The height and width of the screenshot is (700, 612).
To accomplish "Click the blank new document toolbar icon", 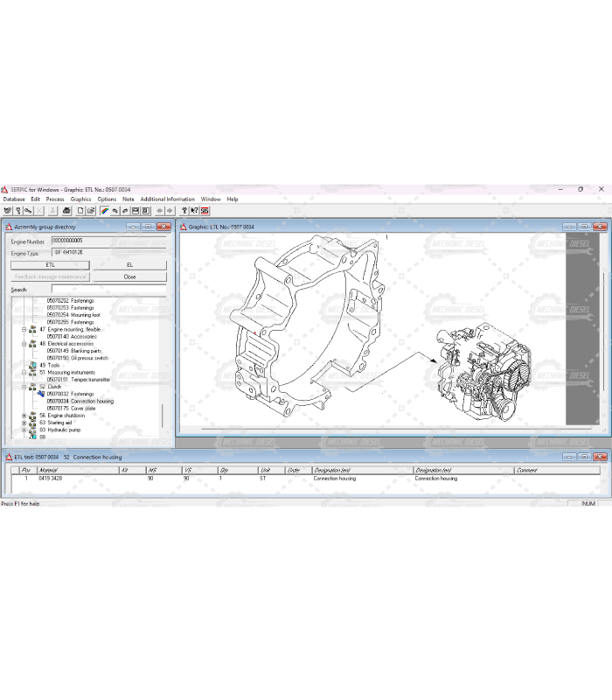I will point(80,211).
